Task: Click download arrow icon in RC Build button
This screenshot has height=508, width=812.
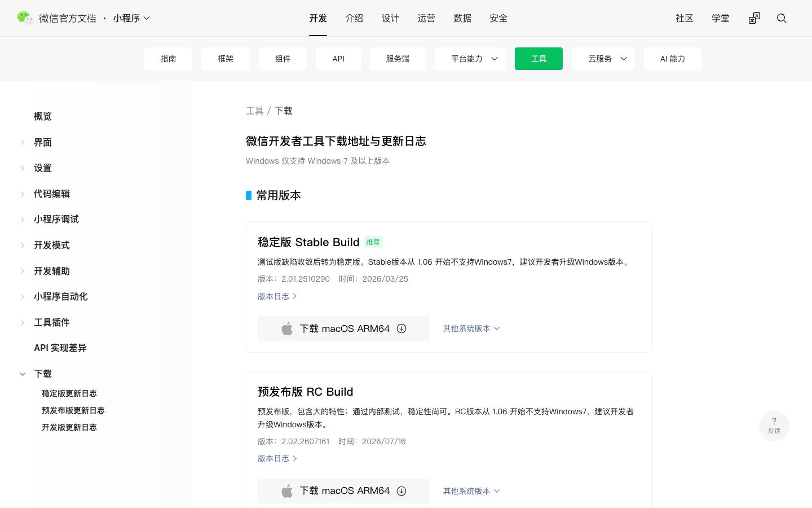Action: click(401, 491)
